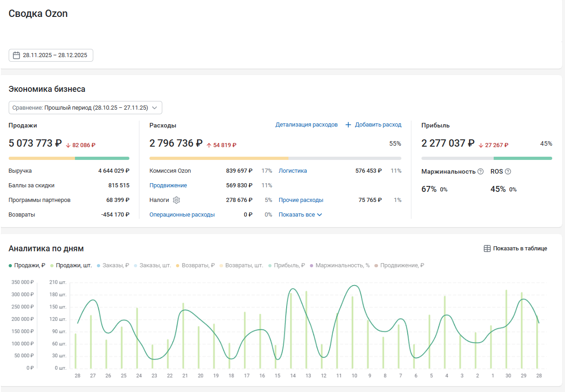Open Детализация расходов link
This screenshot has height=392, width=565.
tap(306, 125)
